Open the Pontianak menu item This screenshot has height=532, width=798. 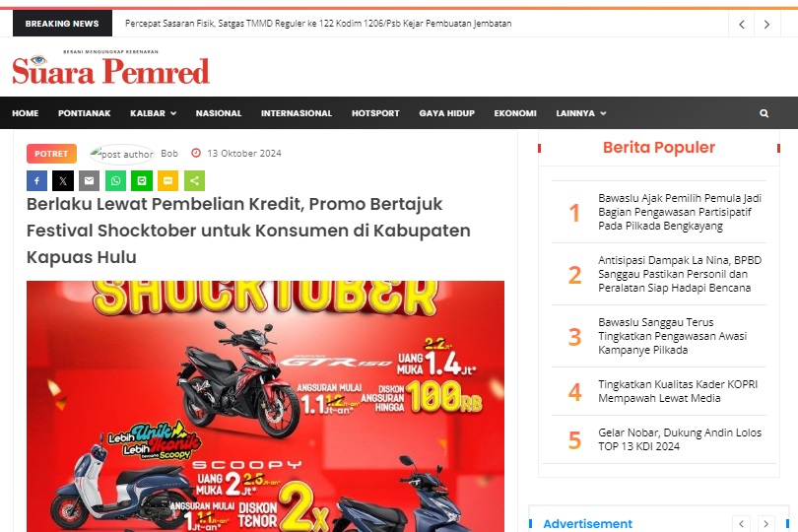[84, 113]
